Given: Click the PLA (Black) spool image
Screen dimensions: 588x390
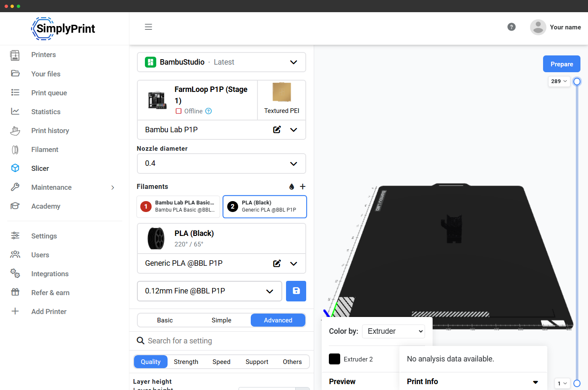Looking at the screenshot, I should (x=156, y=238).
